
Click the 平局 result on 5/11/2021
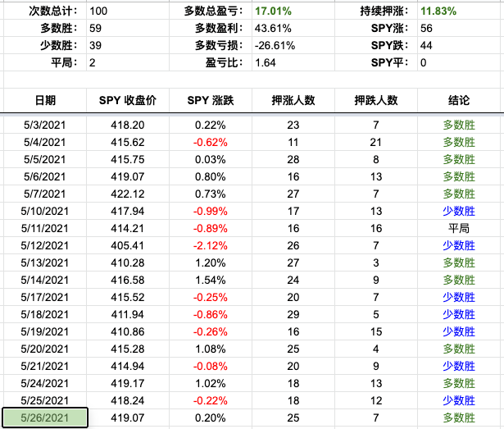click(459, 226)
